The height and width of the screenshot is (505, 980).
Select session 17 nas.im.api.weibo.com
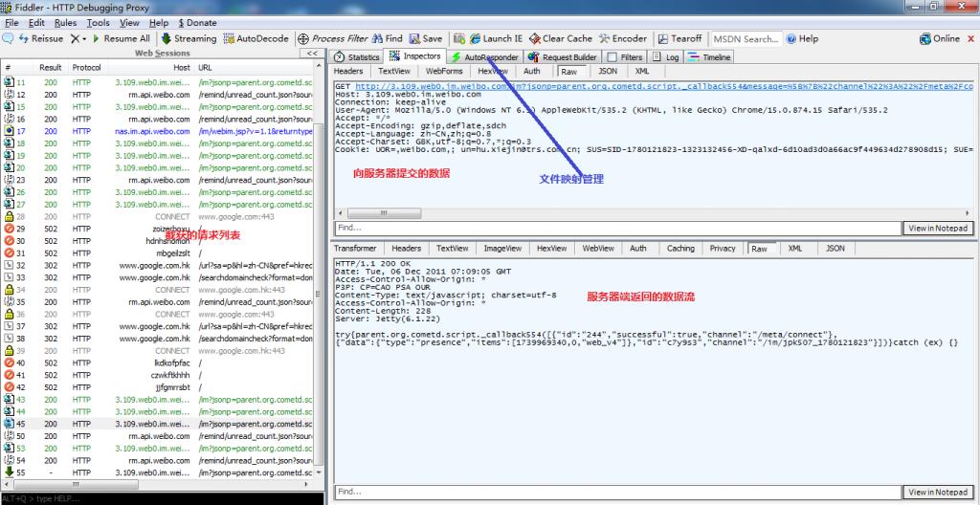pos(158,131)
